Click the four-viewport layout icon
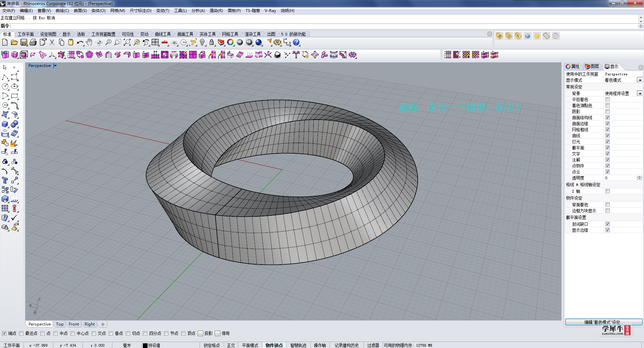This screenshot has width=644, height=348. pyautogui.click(x=155, y=43)
